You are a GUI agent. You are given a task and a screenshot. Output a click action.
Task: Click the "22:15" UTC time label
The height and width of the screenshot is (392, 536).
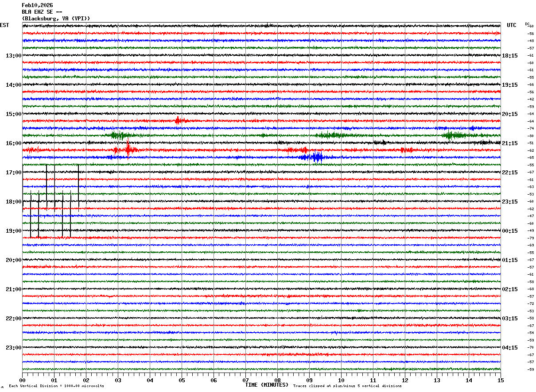[510, 173]
